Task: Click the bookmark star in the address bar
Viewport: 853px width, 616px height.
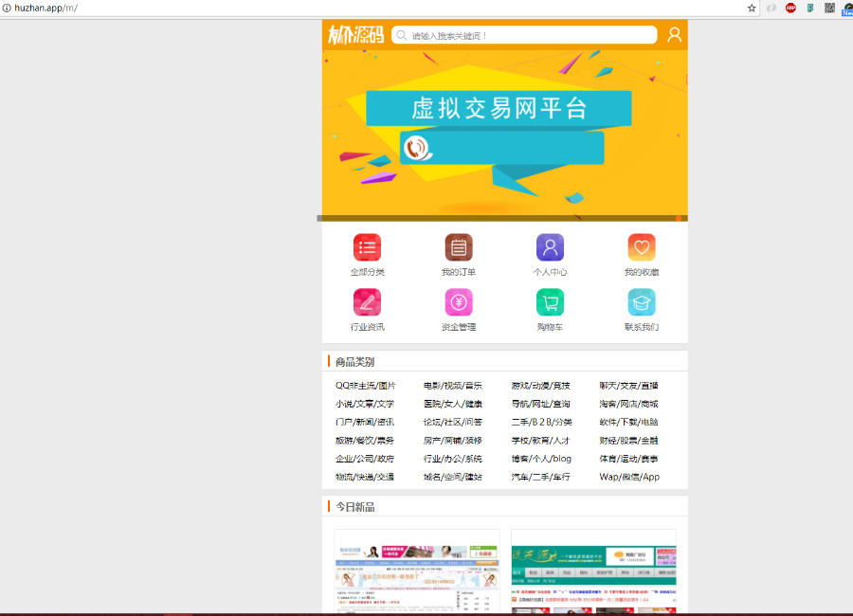Action: [752, 8]
